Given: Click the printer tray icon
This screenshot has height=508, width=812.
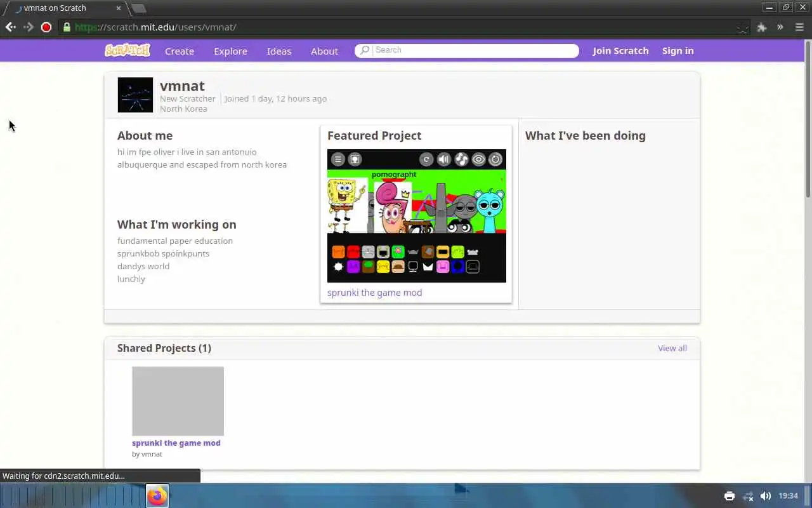Looking at the screenshot, I should 730,496.
